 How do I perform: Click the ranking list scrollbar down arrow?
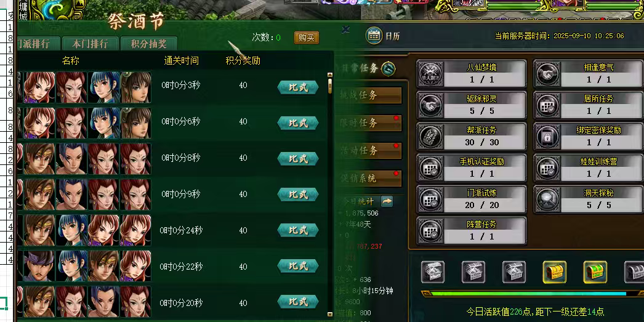tap(329, 314)
